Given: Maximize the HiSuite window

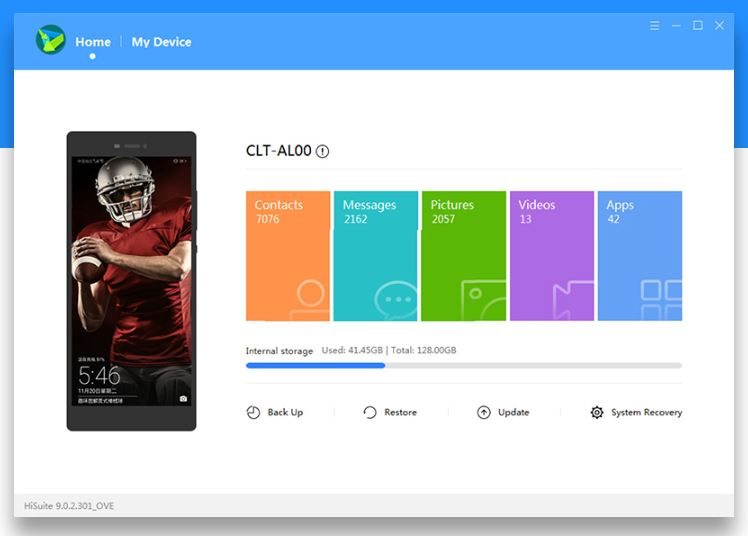Looking at the screenshot, I should [698, 25].
